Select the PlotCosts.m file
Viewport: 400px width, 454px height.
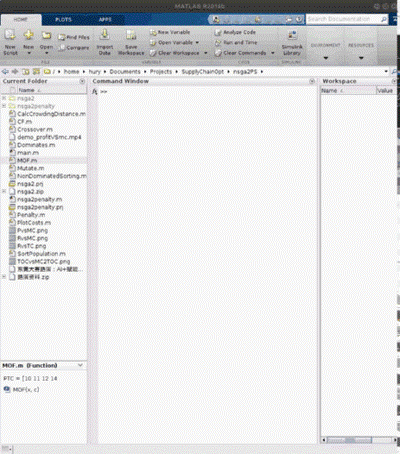coord(34,223)
